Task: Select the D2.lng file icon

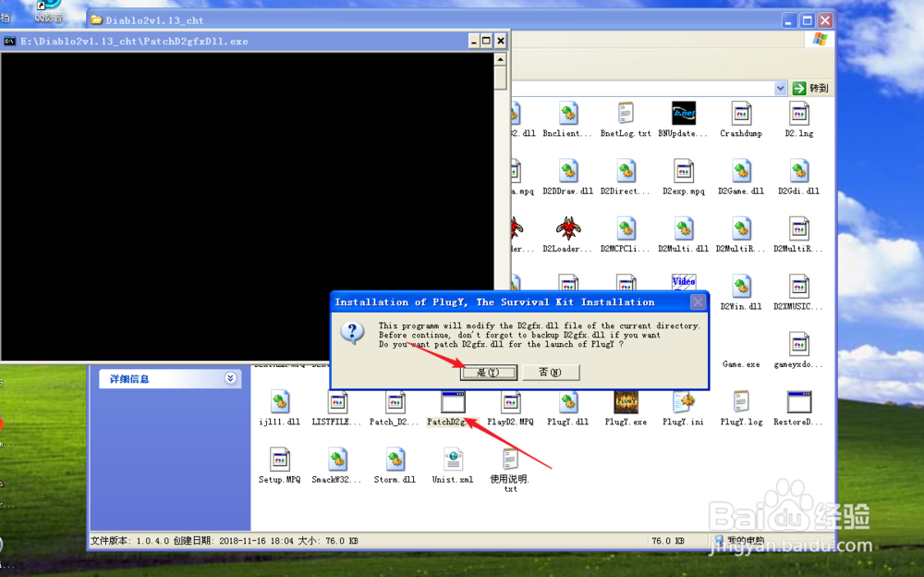Action: coord(799,114)
